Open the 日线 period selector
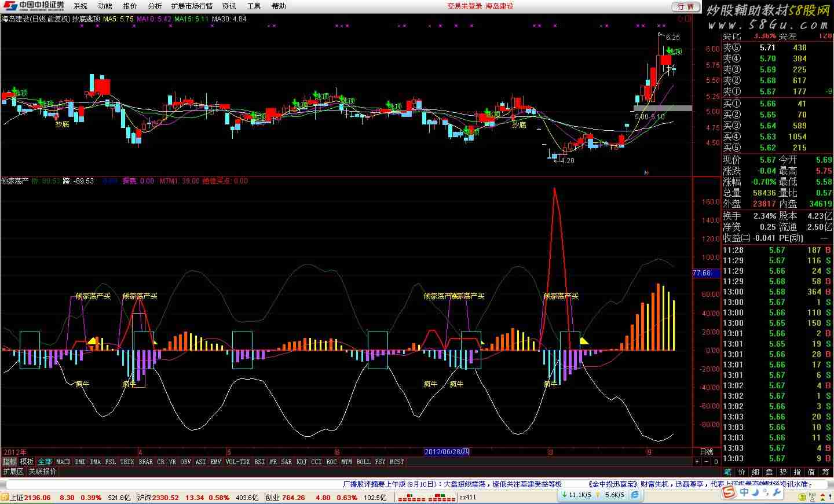This screenshot has height=504, width=834. coord(707,451)
